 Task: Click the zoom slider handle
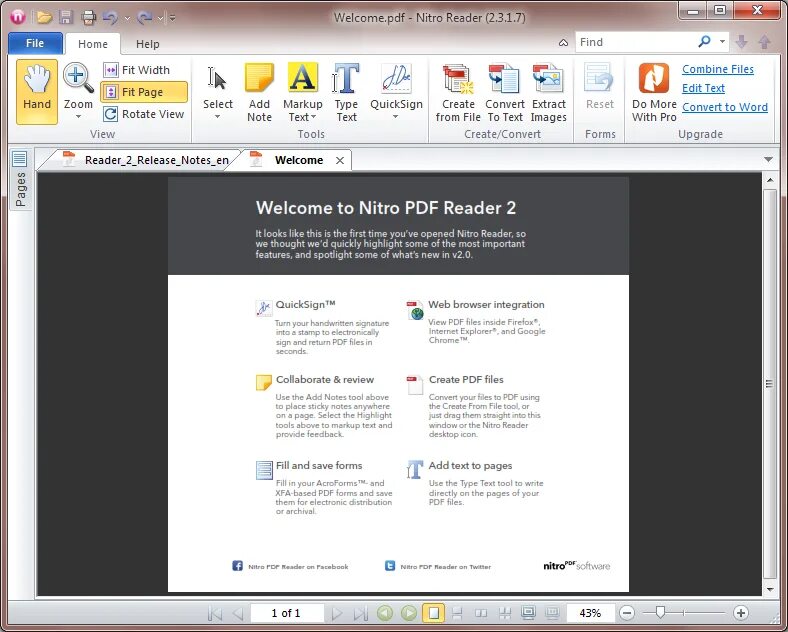click(x=661, y=612)
